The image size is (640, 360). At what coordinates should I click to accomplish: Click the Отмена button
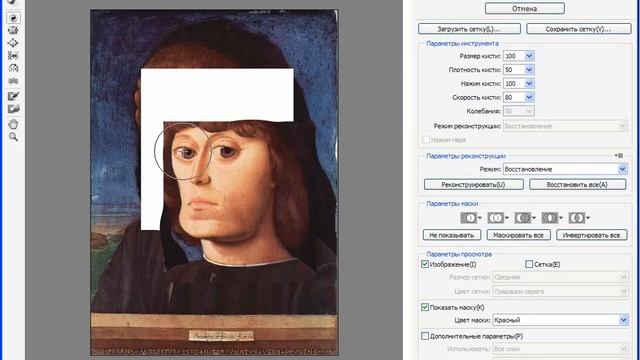click(x=525, y=8)
